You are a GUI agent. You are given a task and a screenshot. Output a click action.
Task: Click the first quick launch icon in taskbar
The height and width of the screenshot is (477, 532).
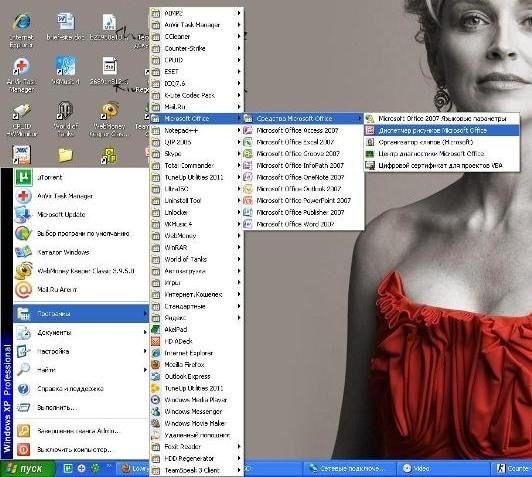click(68, 469)
